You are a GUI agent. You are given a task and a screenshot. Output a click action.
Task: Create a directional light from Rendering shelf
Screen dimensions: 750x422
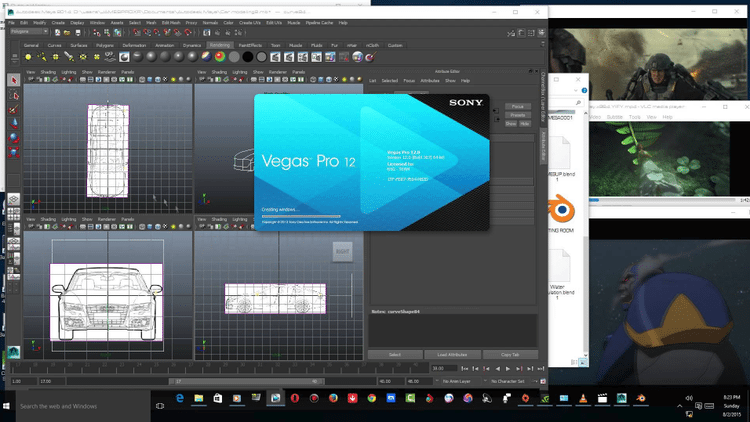(x=42, y=57)
